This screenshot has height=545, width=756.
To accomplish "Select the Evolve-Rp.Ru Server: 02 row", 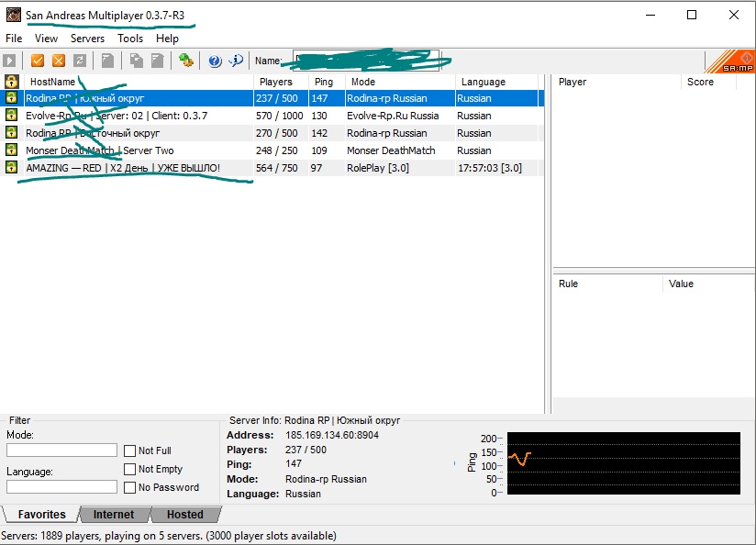I will [272, 116].
